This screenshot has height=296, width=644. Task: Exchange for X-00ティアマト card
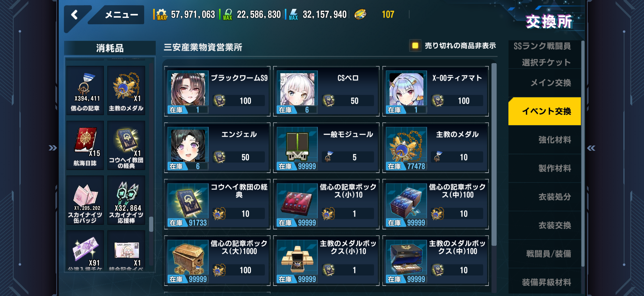click(x=435, y=91)
